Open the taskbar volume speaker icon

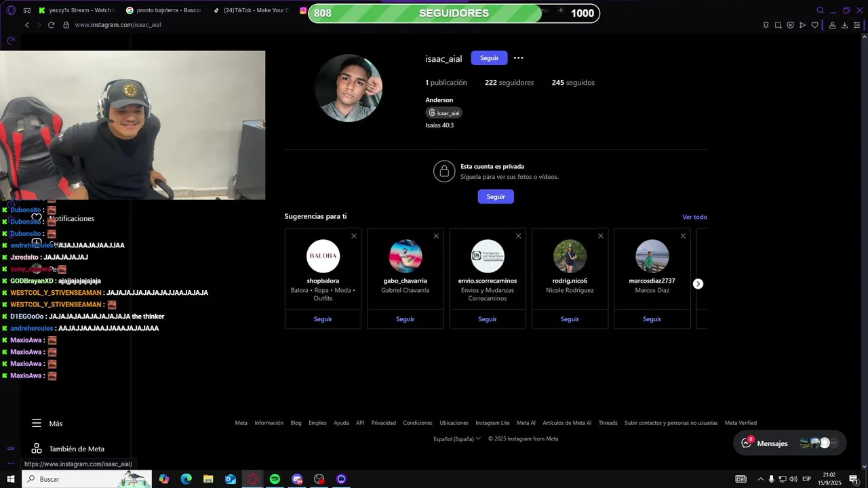793,479
